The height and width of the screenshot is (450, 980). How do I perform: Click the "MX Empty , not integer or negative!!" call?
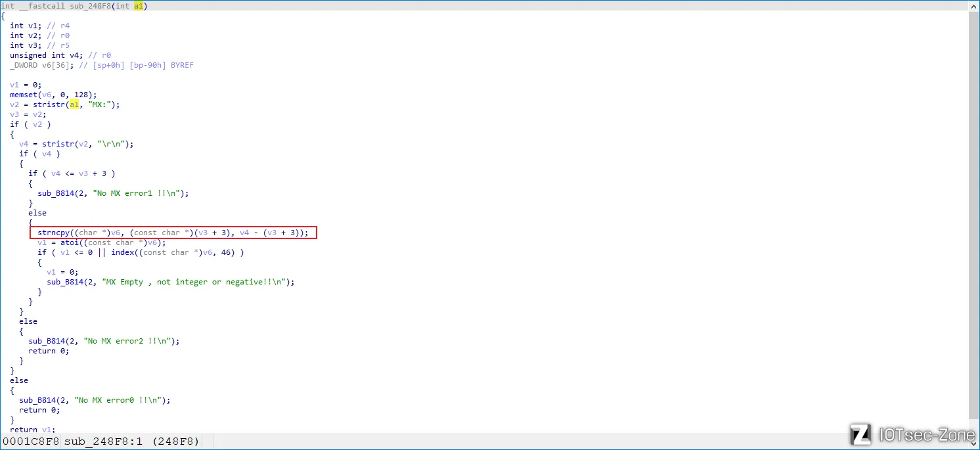[171, 282]
